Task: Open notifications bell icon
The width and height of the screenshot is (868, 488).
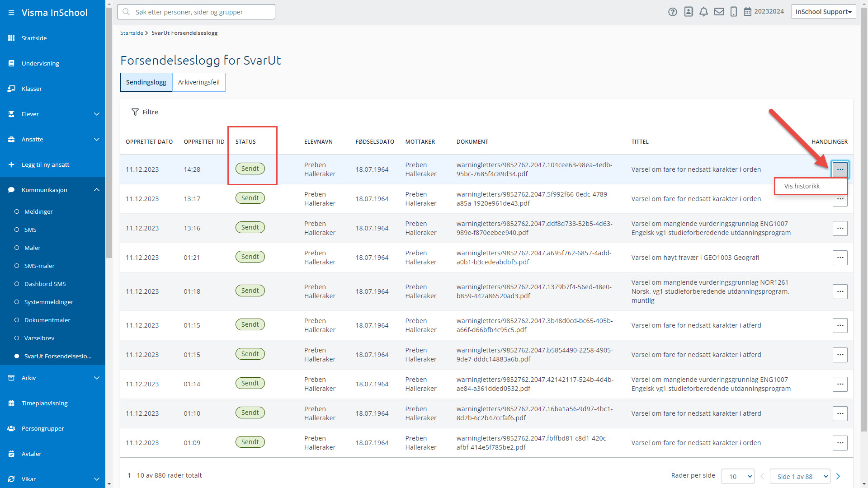Action: 704,12
